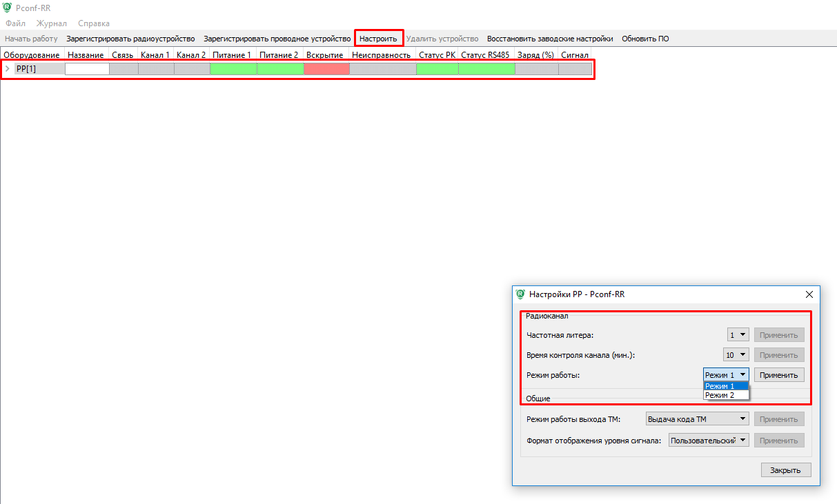
Task: Expand the PP[1] device tree row
Action: click(x=8, y=69)
